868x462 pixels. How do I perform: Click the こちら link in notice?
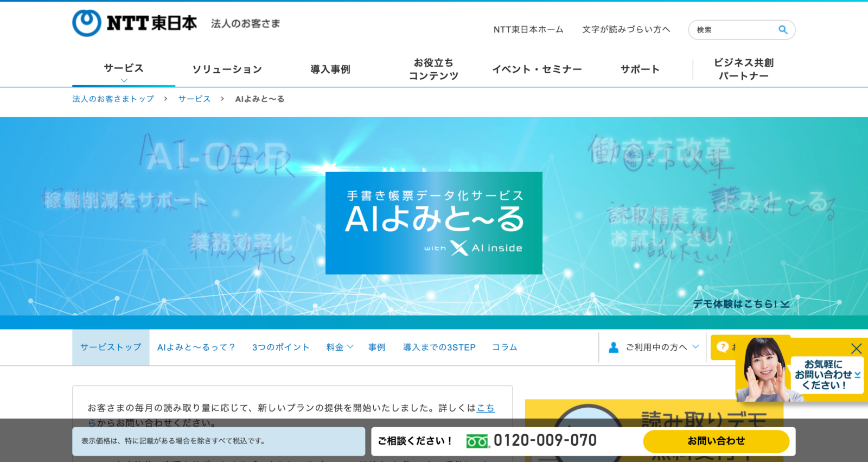click(x=486, y=408)
